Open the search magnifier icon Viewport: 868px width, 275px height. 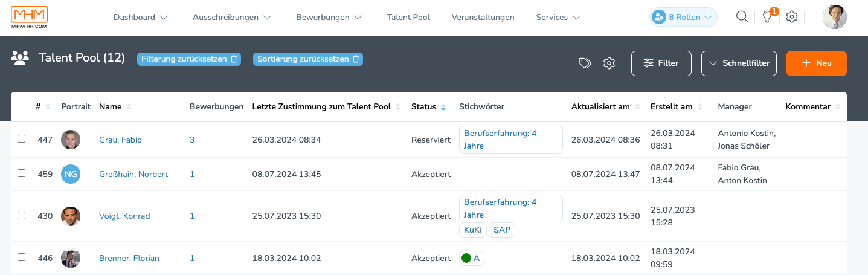[742, 17]
